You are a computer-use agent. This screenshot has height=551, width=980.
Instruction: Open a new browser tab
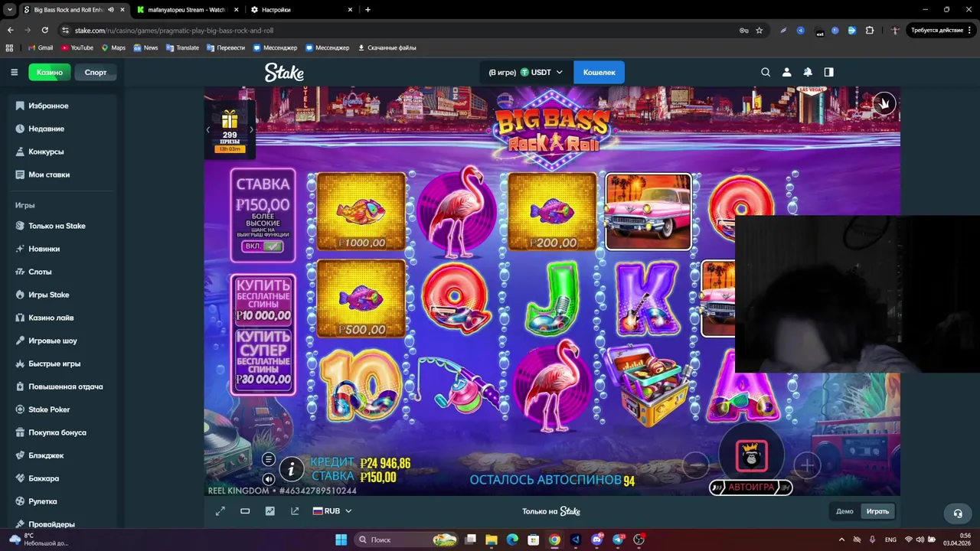[x=367, y=10]
